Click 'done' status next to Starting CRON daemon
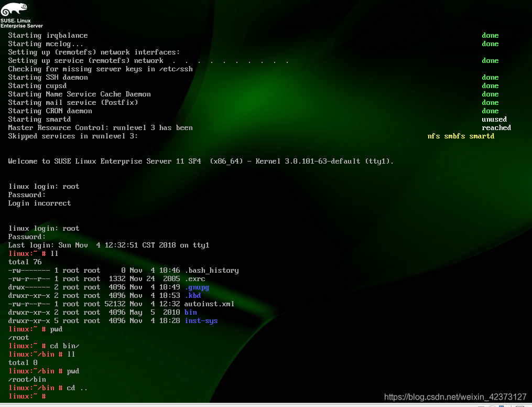This screenshot has width=532, height=407. 490,111
